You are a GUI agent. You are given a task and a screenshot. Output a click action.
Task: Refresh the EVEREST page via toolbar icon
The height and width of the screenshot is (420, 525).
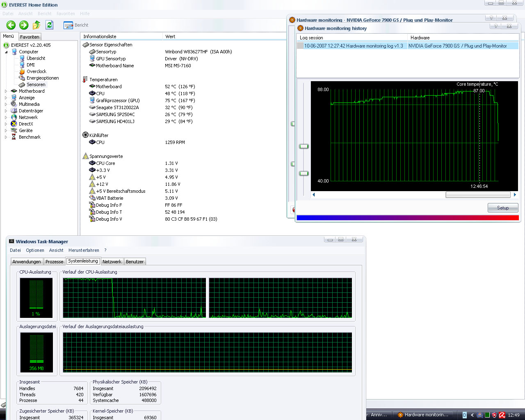(x=50, y=25)
